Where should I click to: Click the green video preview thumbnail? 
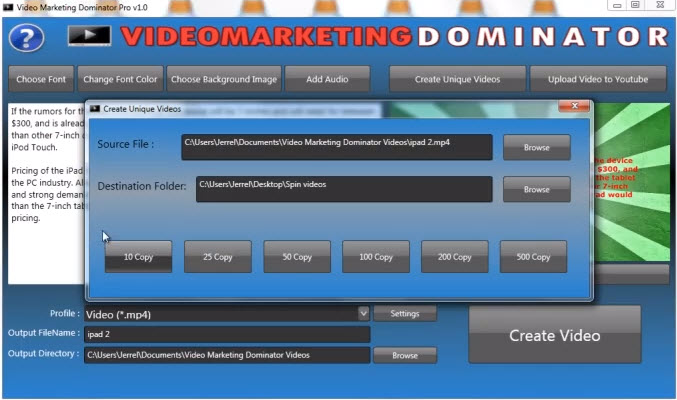pos(632,182)
